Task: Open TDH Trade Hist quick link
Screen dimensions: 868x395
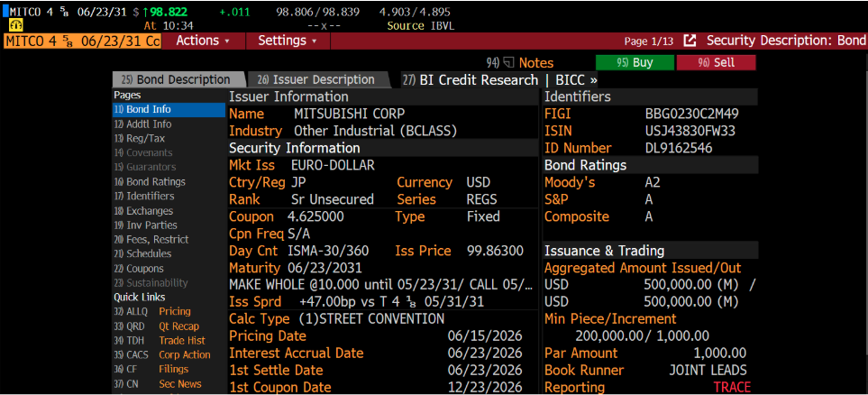Action: pos(160,340)
